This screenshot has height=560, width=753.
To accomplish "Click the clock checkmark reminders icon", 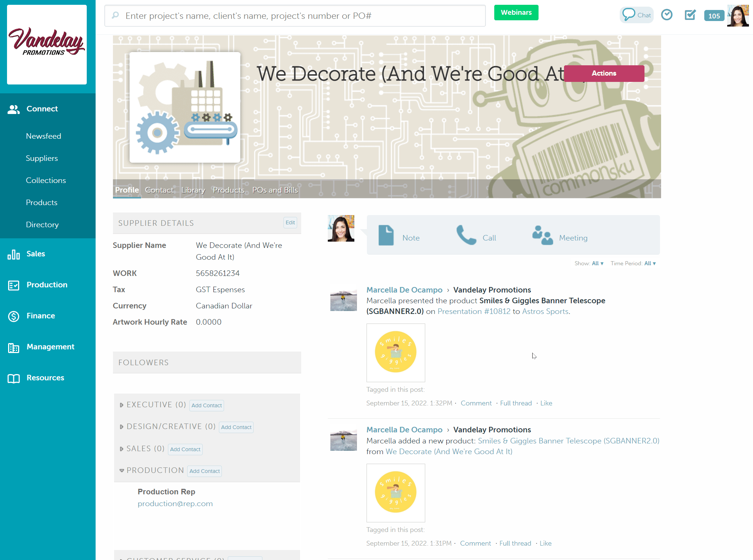I will point(667,15).
